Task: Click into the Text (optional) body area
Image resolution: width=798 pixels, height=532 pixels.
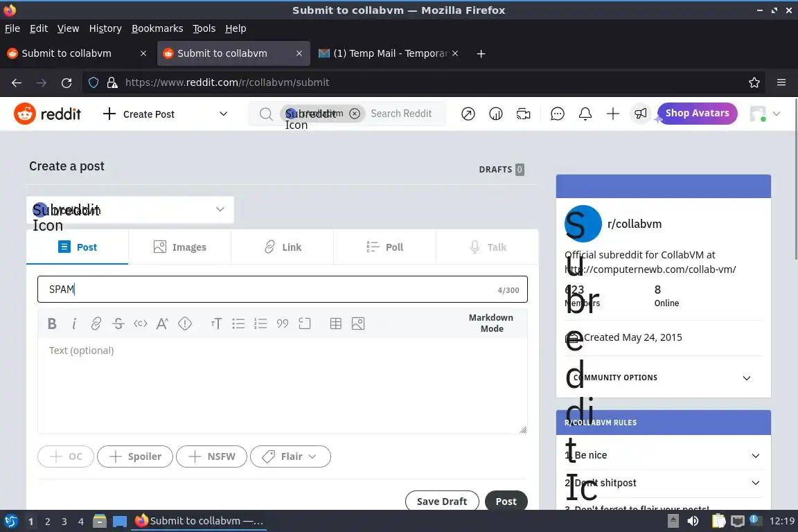Action: click(283, 386)
